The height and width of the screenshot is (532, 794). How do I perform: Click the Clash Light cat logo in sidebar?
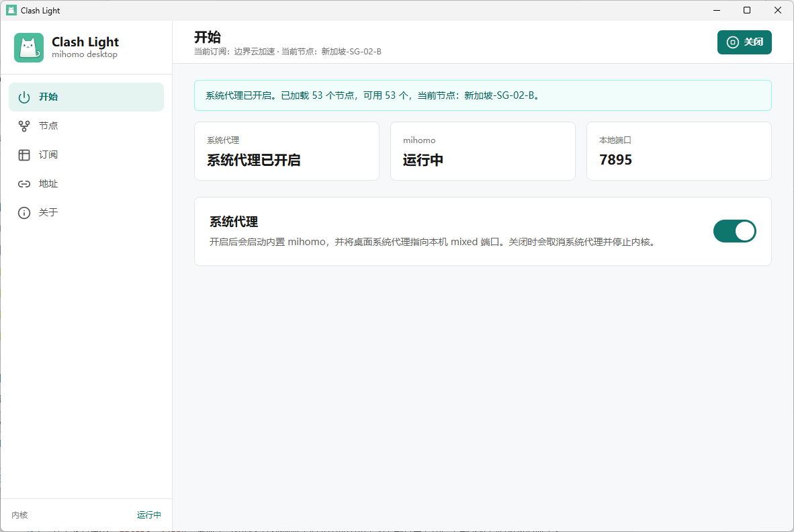click(x=29, y=48)
